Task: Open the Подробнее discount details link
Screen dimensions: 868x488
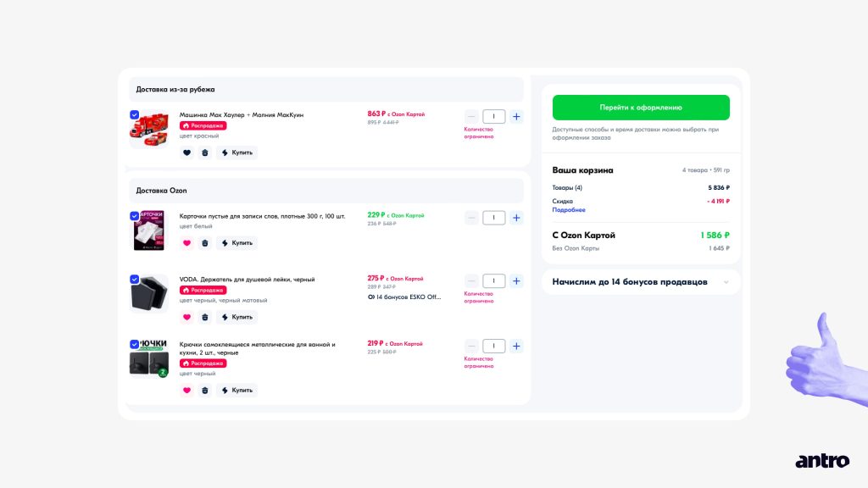Action: point(569,210)
